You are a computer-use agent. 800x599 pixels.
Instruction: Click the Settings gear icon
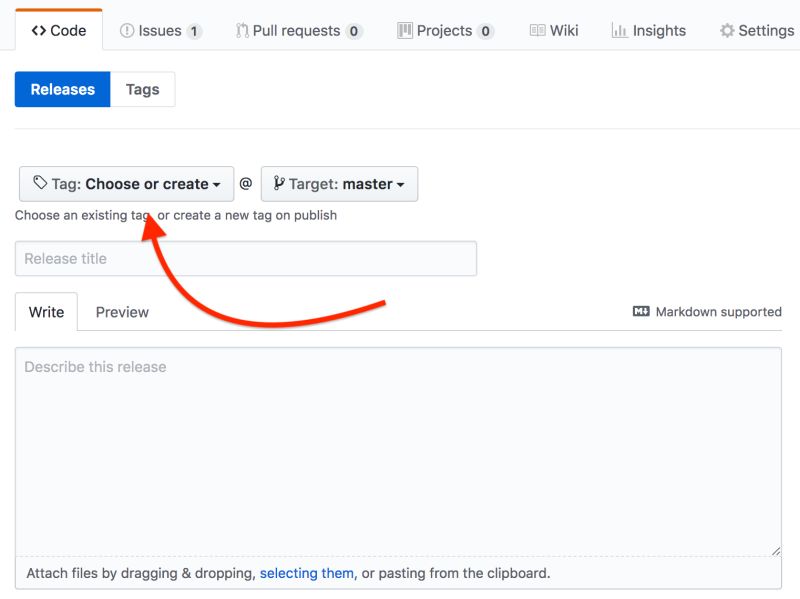pyautogui.click(x=728, y=30)
